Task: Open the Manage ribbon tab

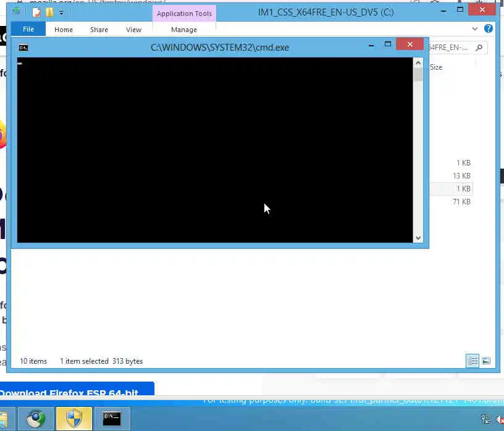Action: tap(184, 30)
